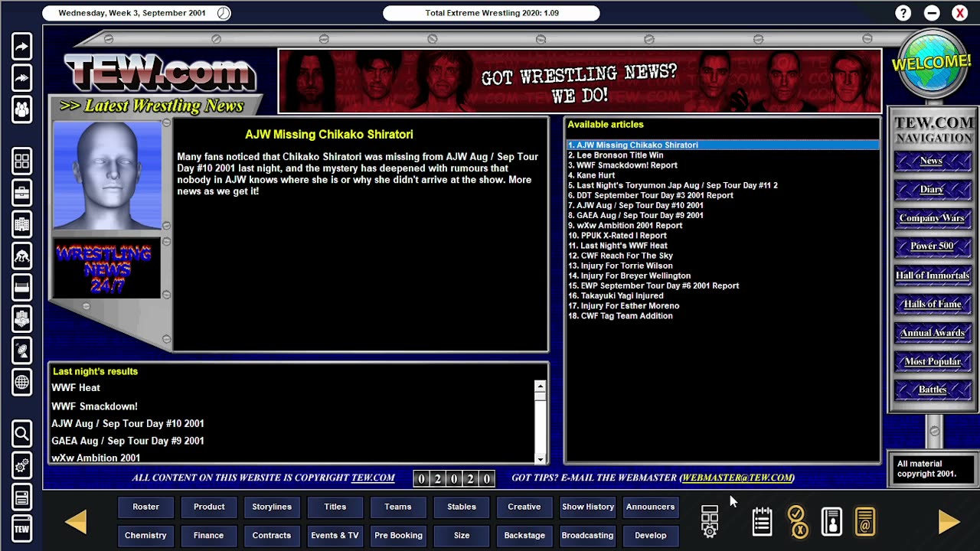
Task: Open the wrestlers grappling icon
Action: click(21, 256)
